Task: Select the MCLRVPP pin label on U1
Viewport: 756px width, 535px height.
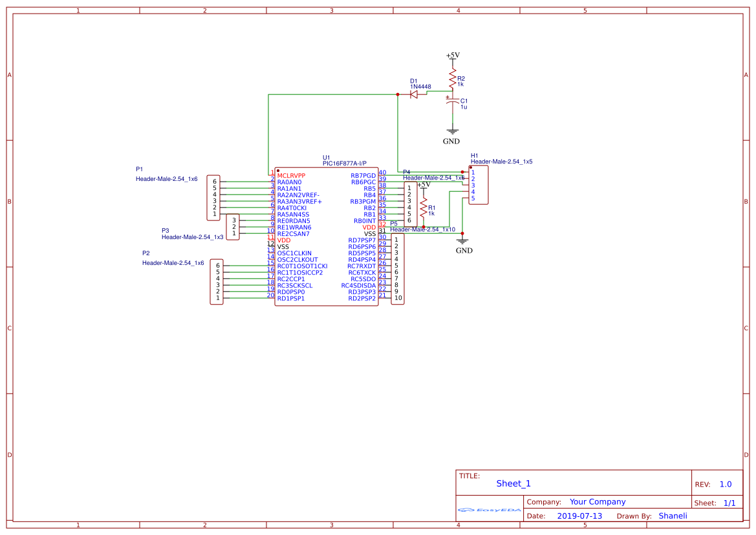Action: [x=291, y=176]
